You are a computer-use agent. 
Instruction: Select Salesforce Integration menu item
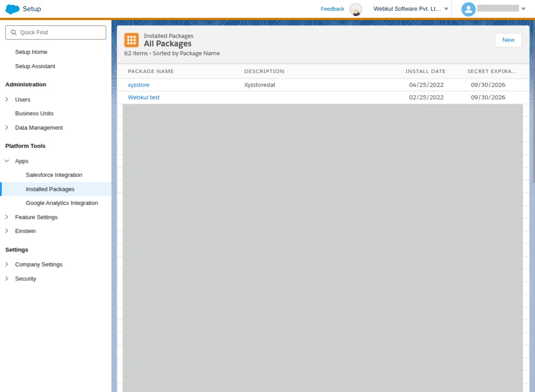(54, 175)
